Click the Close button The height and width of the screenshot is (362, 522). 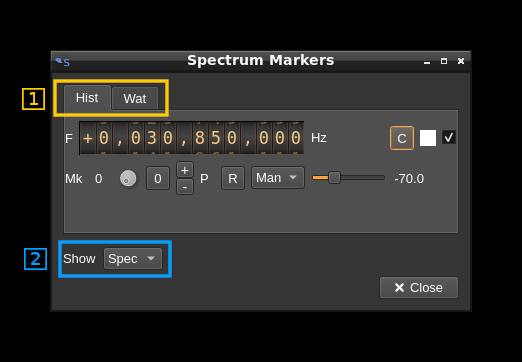tap(419, 287)
